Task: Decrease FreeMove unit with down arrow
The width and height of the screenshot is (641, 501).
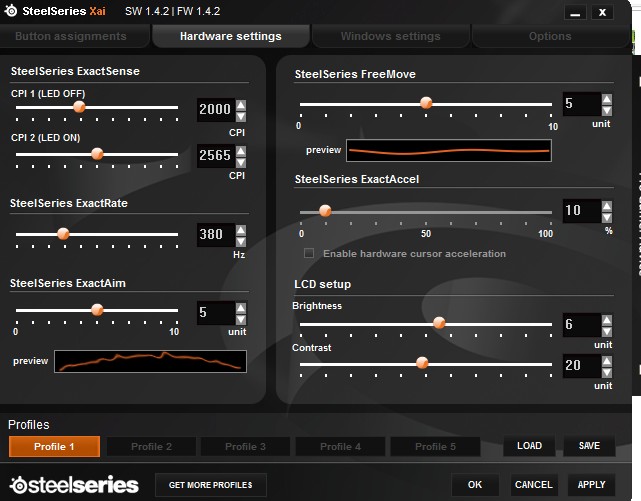Action: pos(607,110)
